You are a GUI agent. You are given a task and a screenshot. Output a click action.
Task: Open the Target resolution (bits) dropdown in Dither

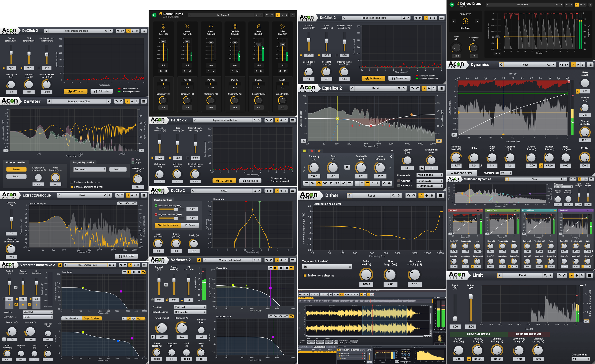pyautogui.click(x=327, y=267)
